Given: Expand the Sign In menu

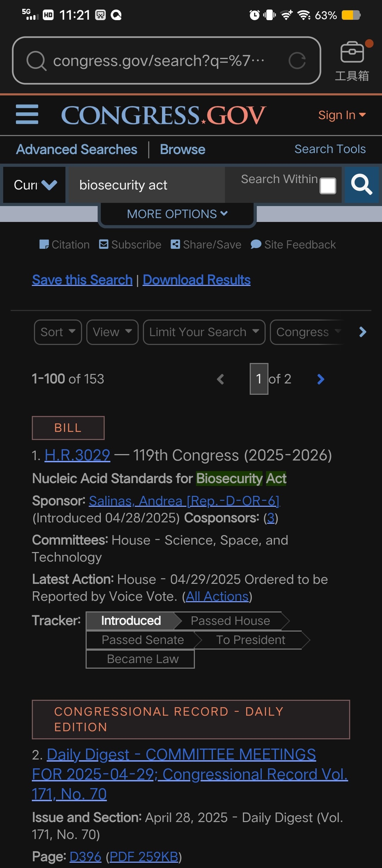Looking at the screenshot, I should point(342,115).
